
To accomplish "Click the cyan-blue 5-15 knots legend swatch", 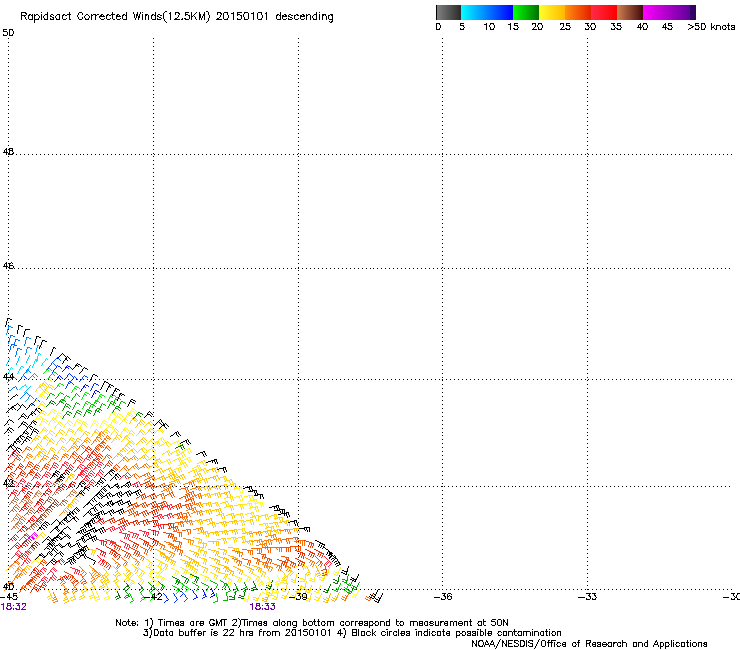I will tap(487, 12).
